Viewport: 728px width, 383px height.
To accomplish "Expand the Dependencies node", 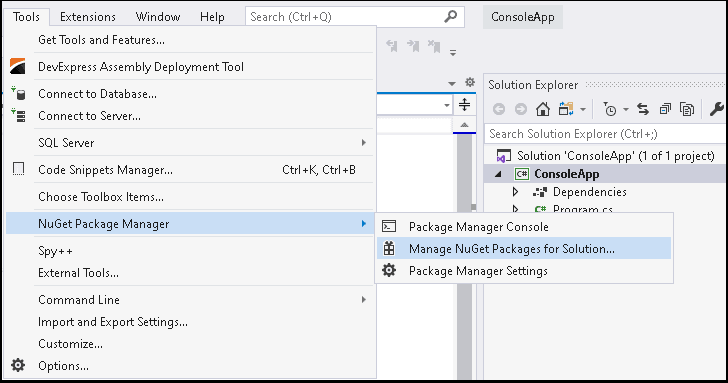I will coord(515,192).
